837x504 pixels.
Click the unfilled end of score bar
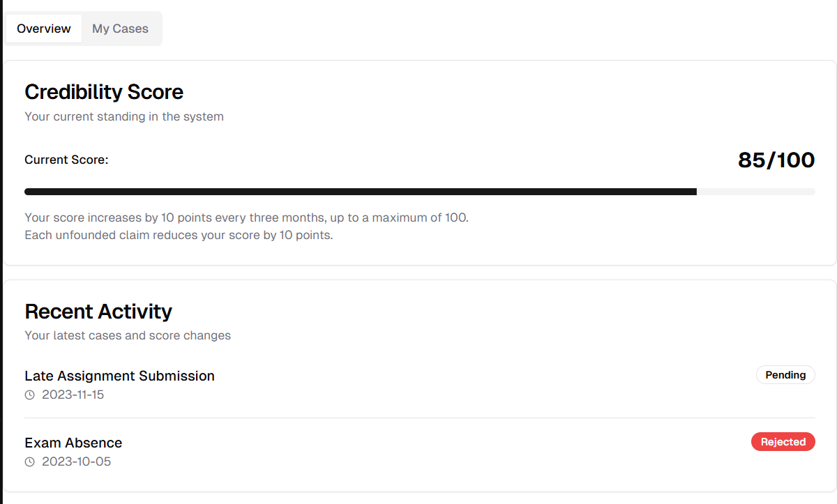pyautogui.click(x=756, y=192)
